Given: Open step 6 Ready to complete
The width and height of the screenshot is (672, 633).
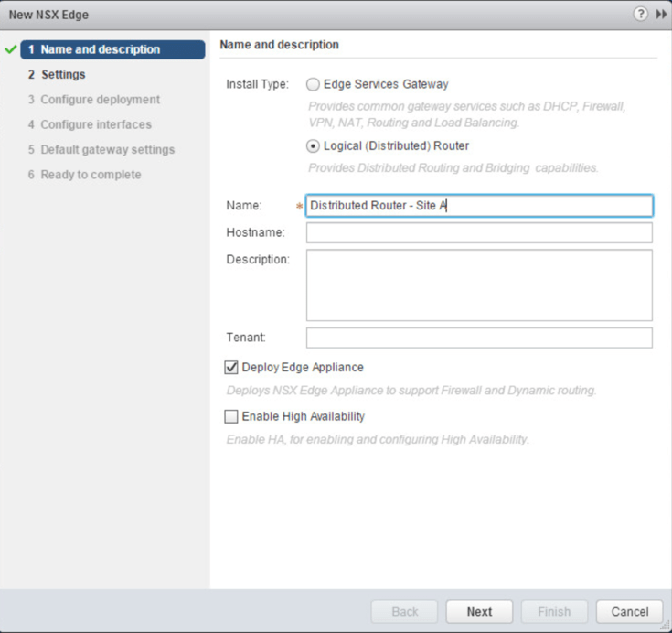Looking at the screenshot, I should pyautogui.click(x=91, y=174).
